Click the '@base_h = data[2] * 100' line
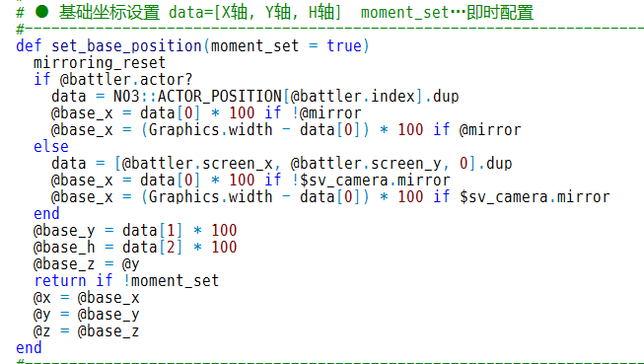The image size is (644, 364). (135, 248)
